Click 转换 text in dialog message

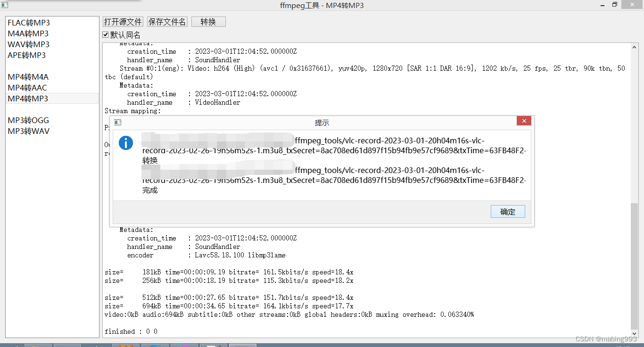pyautogui.click(x=150, y=160)
